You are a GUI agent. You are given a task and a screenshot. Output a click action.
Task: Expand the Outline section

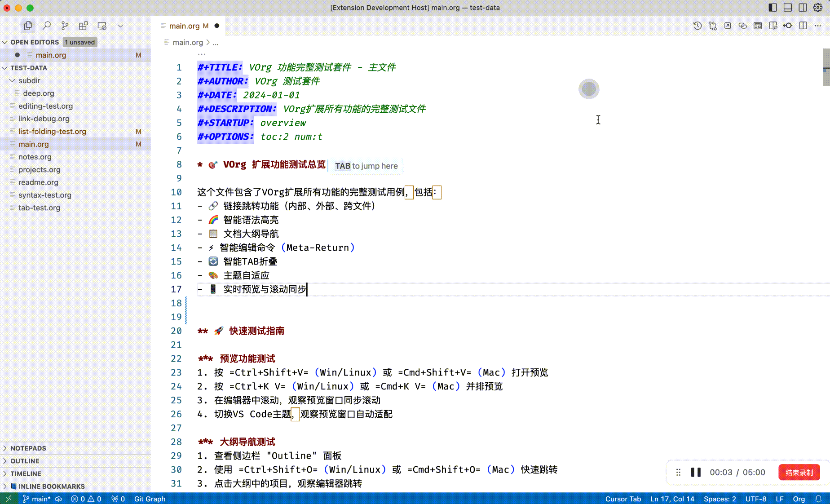point(5,461)
